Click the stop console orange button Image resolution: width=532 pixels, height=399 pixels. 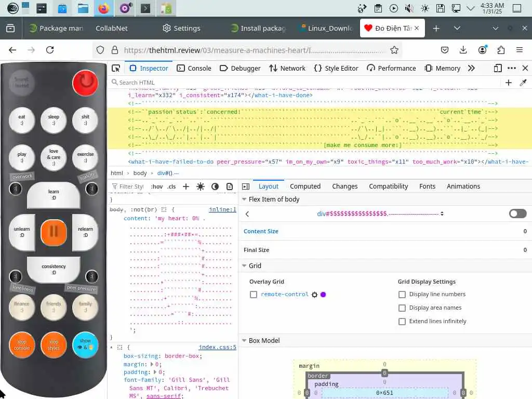[22, 345]
